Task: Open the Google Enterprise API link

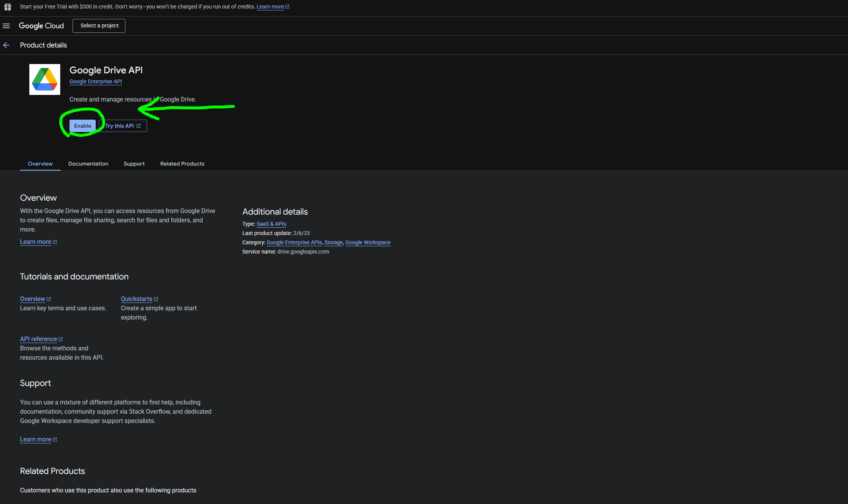Action: pyautogui.click(x=95, y=81)
